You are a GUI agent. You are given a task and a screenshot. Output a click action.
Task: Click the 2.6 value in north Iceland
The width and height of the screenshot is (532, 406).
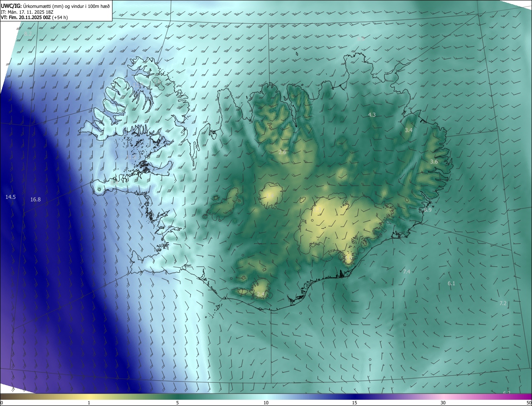282,152
